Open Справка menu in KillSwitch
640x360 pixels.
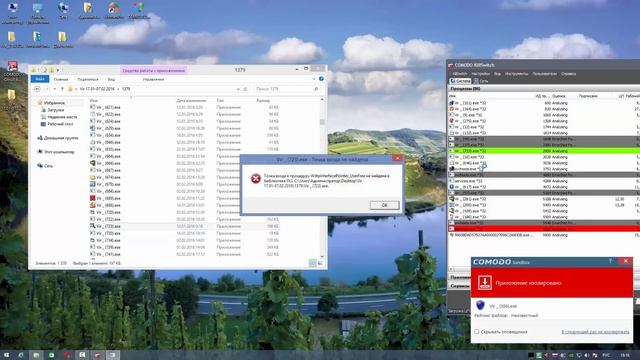(x=568, y=74)
